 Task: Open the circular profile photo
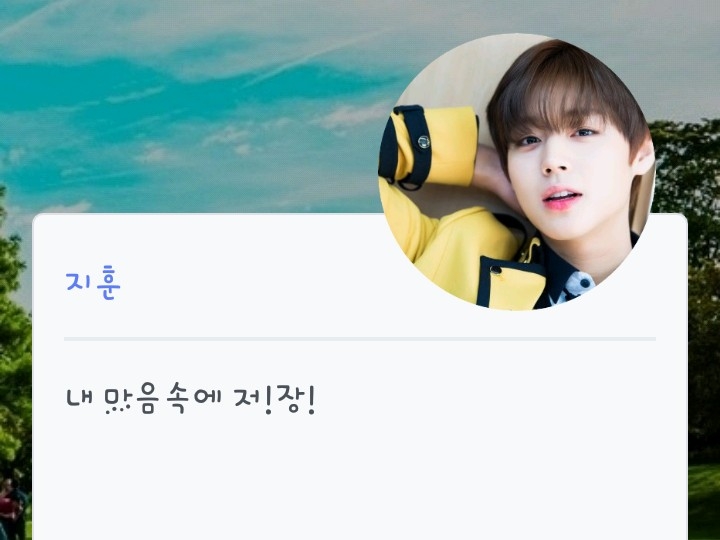(517, 172)
